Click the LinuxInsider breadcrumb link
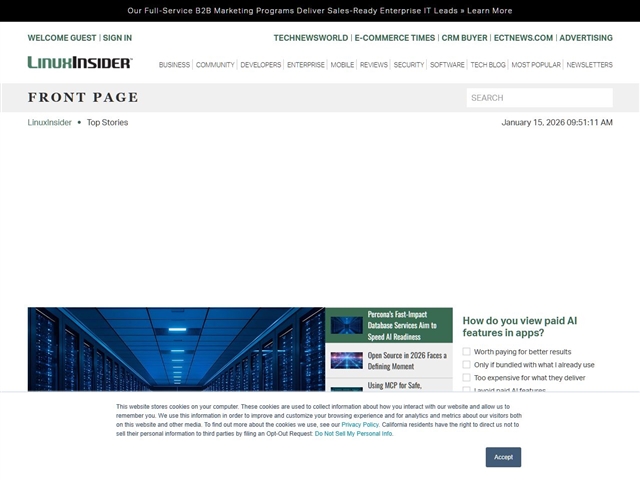This screenshot has height=480, width=640. pyautogui.click(x=49, y=122)
